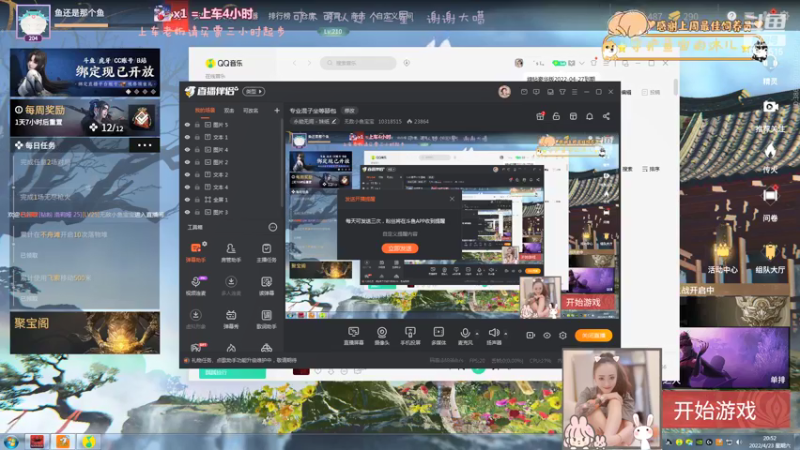Hide the 图片 2 source layer

(187, 162)
